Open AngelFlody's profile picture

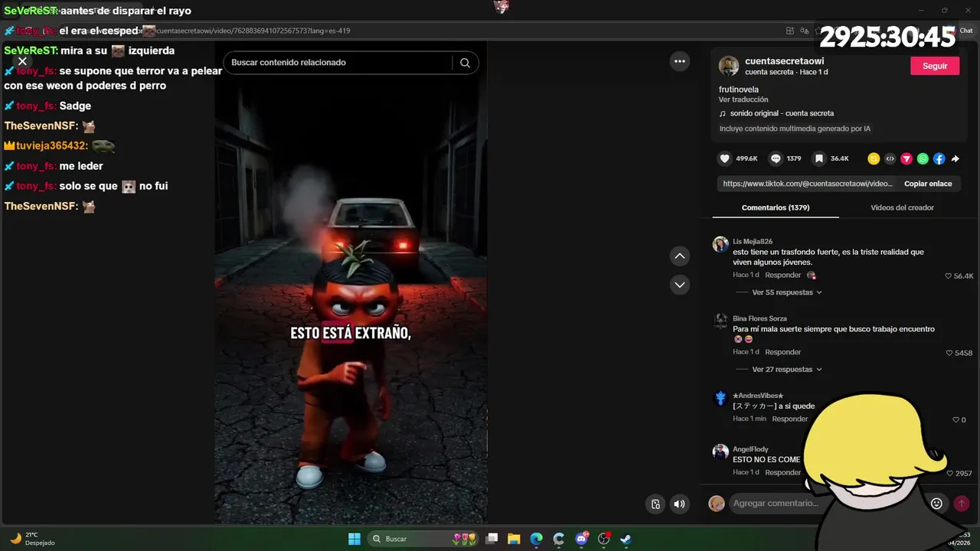click(720, 452)
